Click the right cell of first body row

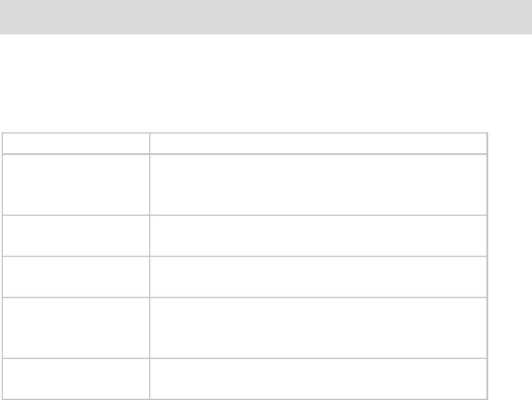click(x=318, y=185)
